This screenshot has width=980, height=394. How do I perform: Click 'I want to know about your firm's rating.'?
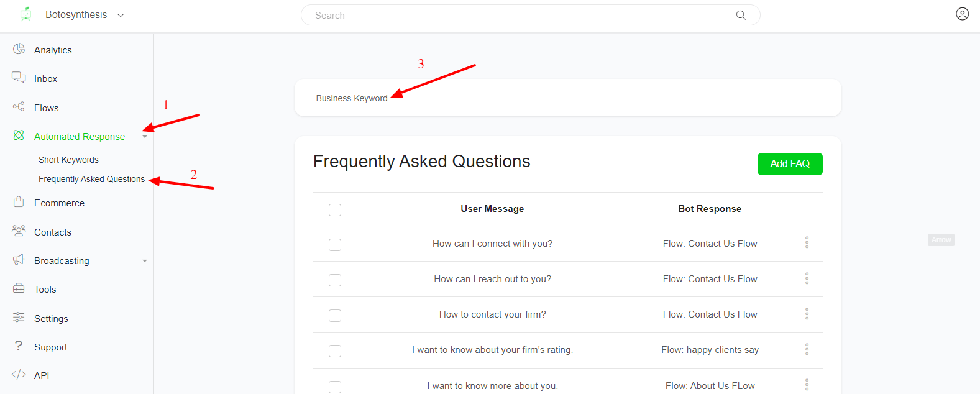click(492, 350)
